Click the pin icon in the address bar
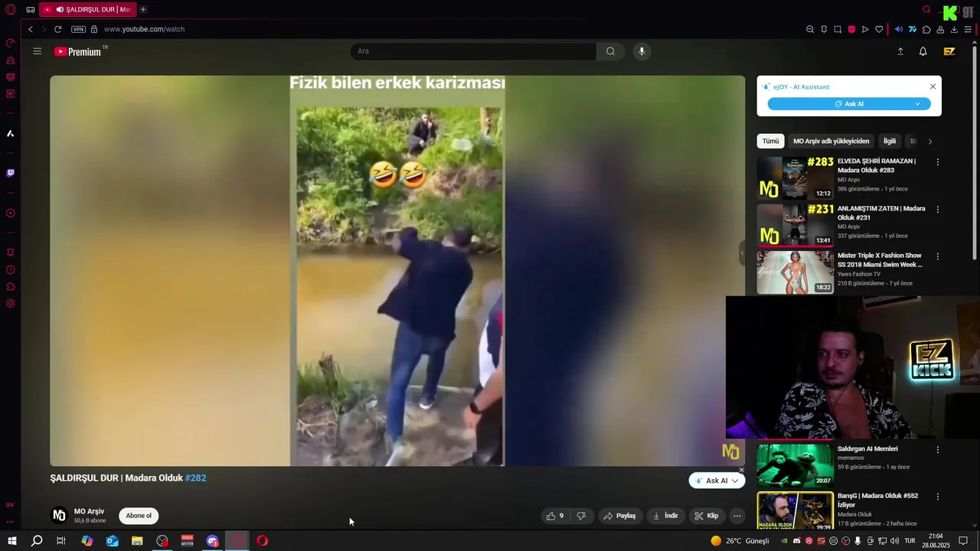The width and height of the screenshot is (980, 551). 824,29
